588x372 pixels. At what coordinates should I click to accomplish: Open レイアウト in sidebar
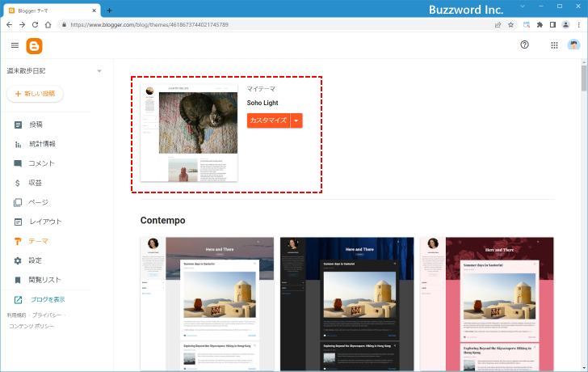click(45, 222)
